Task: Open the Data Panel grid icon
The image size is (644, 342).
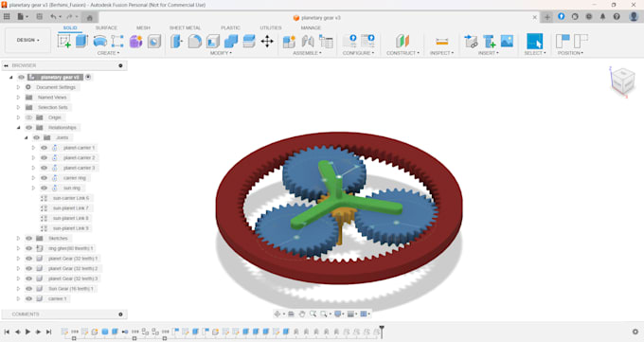Action: tap(7, 17)
